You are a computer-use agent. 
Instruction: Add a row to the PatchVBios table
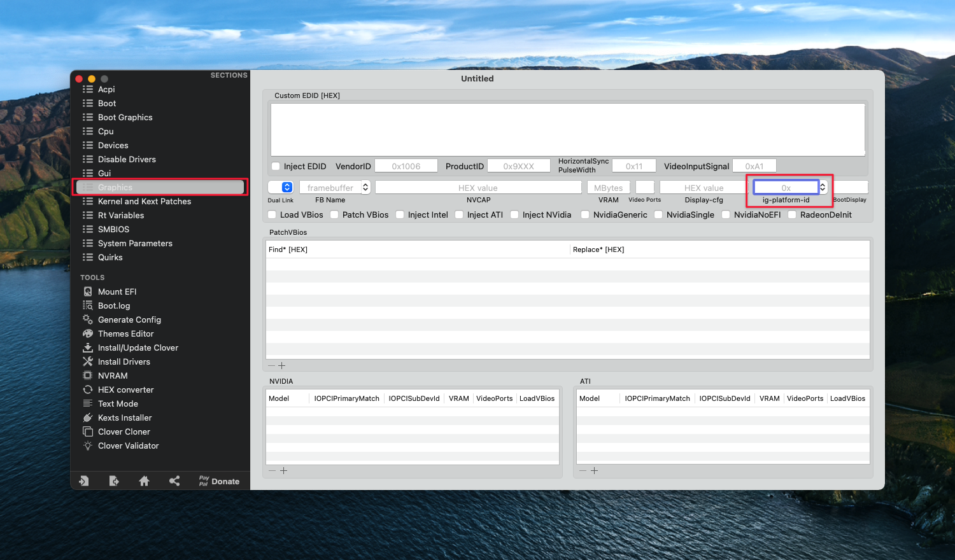point(282,366)
